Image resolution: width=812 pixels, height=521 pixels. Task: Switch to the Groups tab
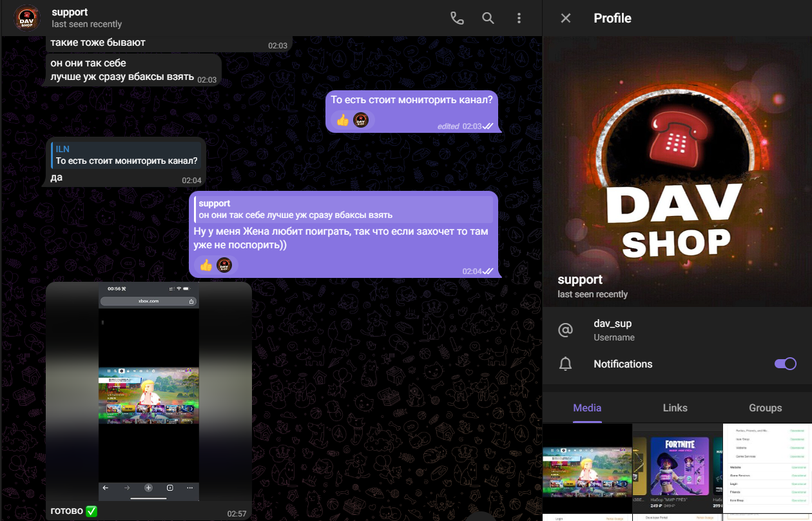click(766, 408)
